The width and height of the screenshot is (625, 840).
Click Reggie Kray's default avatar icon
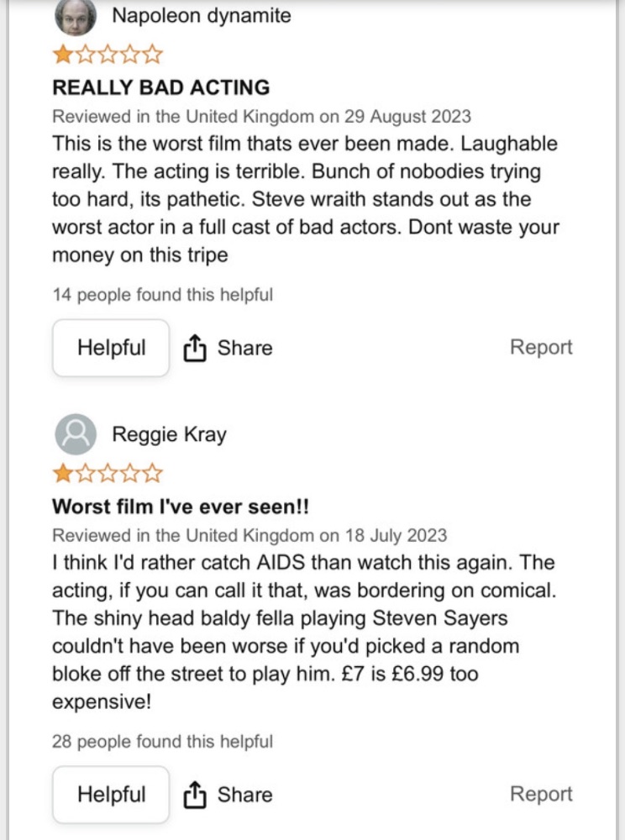click(75, 434)
